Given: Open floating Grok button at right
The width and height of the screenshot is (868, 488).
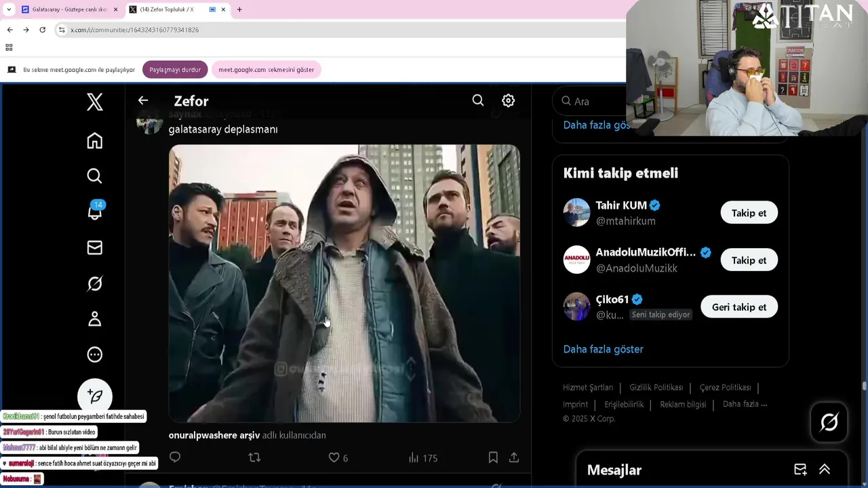Looking at the screenshot, I should click(829, 422).
